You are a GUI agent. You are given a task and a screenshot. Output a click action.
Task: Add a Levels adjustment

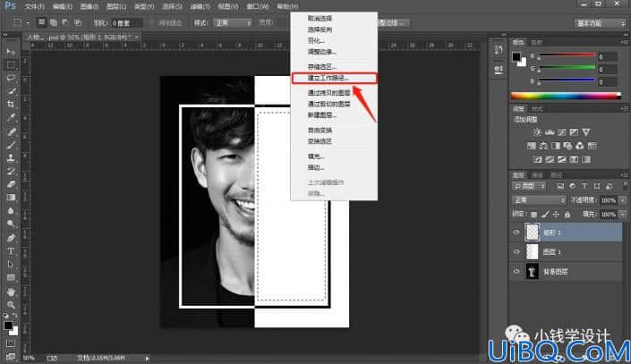pyautogui.click(x=550, y=132)
